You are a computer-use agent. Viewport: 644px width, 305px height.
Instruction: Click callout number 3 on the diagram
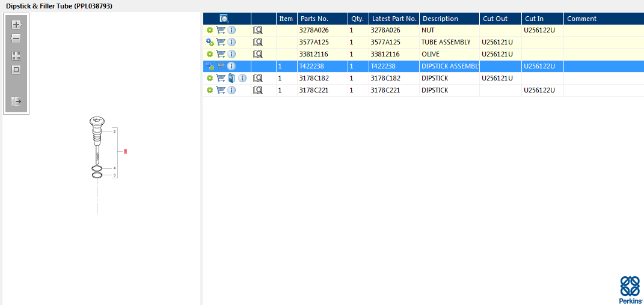tap(115, 175)
